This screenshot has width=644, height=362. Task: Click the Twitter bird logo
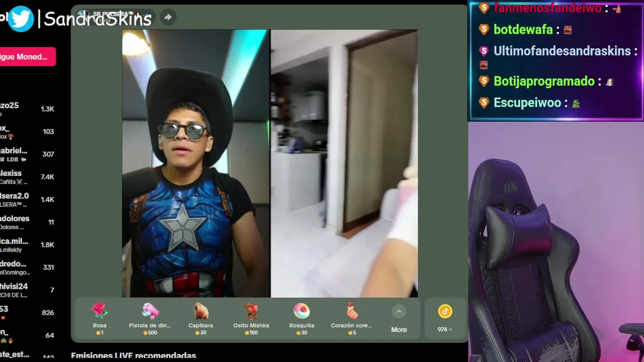21,19
